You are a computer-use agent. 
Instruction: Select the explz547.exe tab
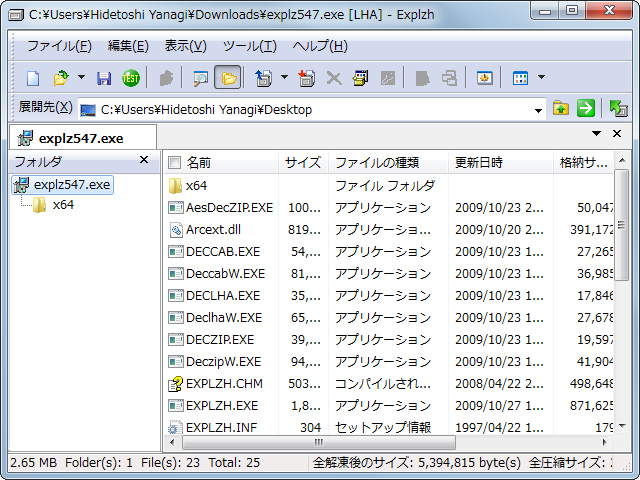coord(82,138)
